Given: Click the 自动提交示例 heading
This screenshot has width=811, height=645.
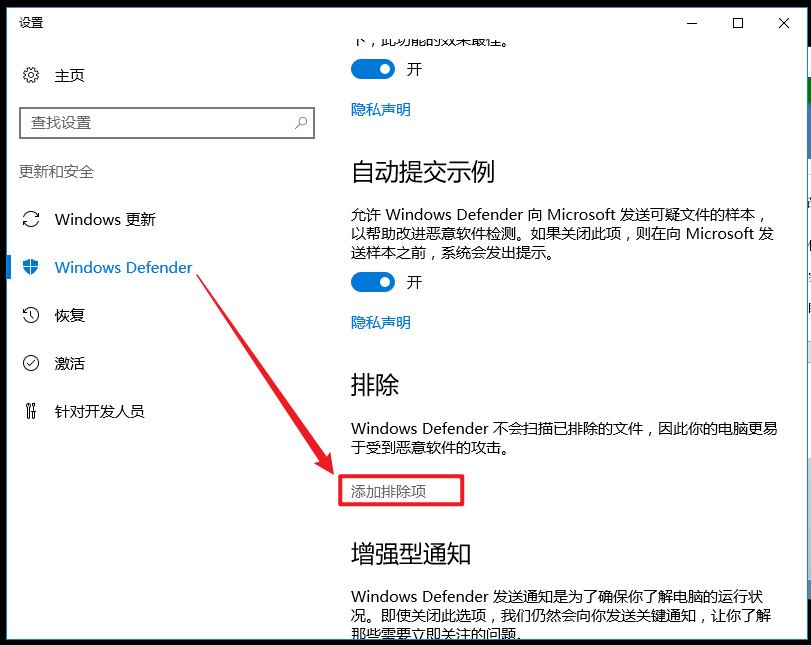Looking at the screenshot, I should pos(423,172).
